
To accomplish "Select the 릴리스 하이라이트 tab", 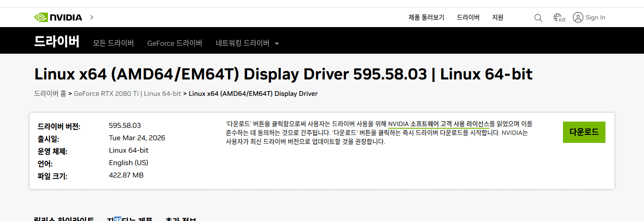I will 64,219.
